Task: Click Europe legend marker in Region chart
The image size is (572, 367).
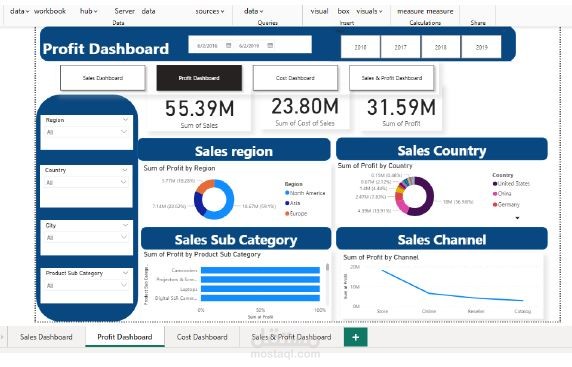Action: click(287, 213)
